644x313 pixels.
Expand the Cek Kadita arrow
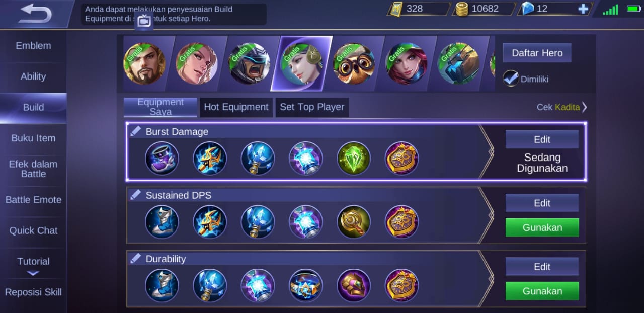(585, 107)
